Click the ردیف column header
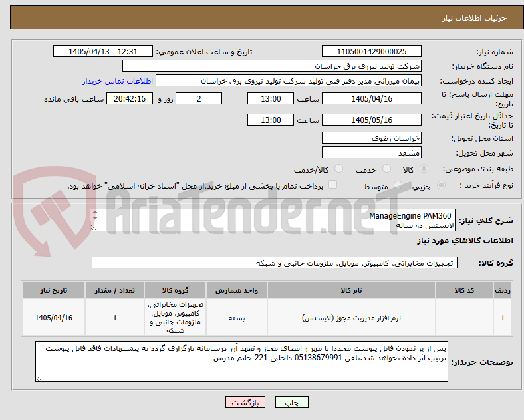Image resolution: width=524 pixels, height=420 pixels. (503, 290)
